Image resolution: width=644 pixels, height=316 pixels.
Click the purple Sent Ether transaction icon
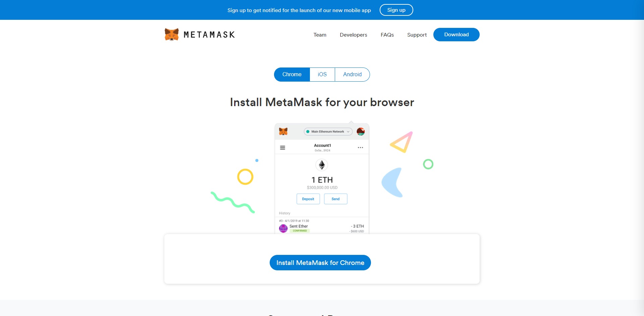(283, 228)
